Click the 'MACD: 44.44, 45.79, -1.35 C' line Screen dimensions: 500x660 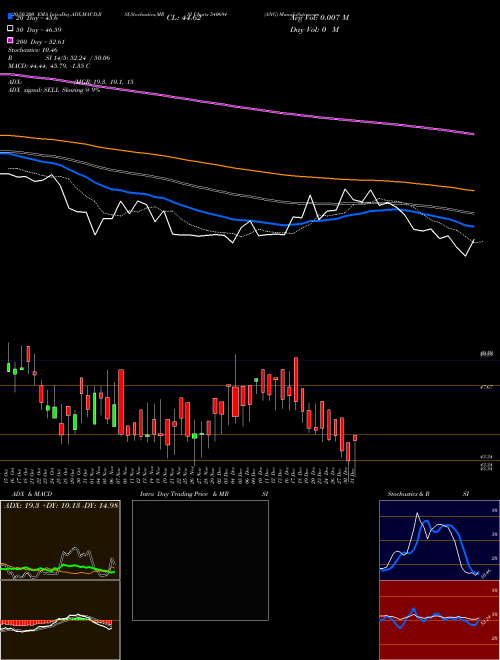(49, 66)
